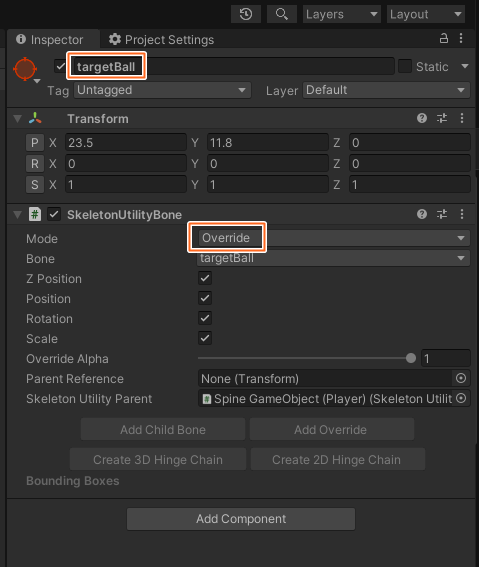This screenshot has width=479, height=567.
Task: Click Scale Y field
Action: [x=268, y=185]
